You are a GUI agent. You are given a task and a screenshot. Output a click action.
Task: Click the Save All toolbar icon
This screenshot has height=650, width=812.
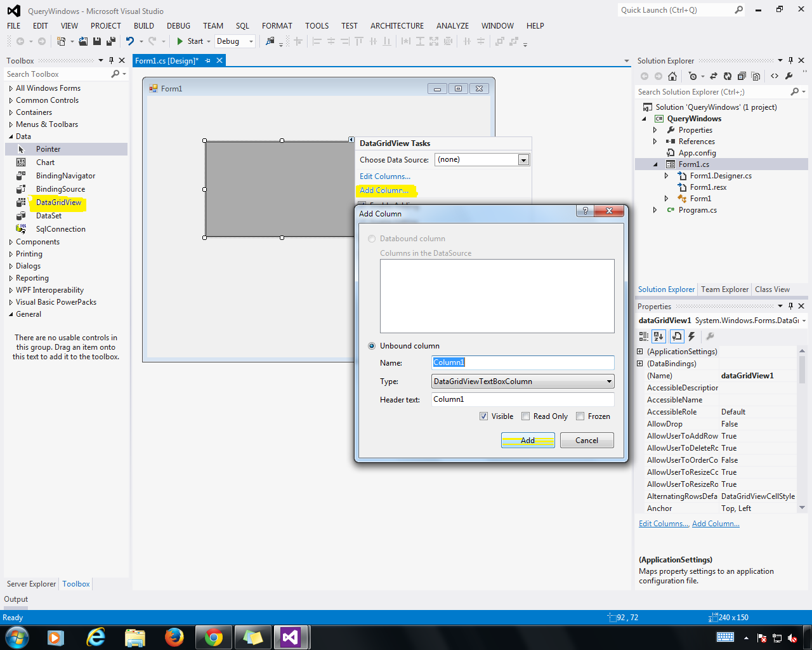(110, 41)
